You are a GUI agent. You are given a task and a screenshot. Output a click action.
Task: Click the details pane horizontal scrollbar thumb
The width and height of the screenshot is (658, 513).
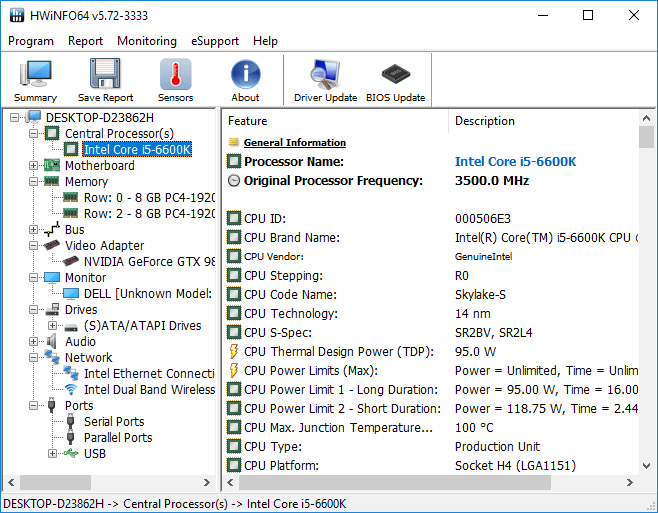pos(395,482)
